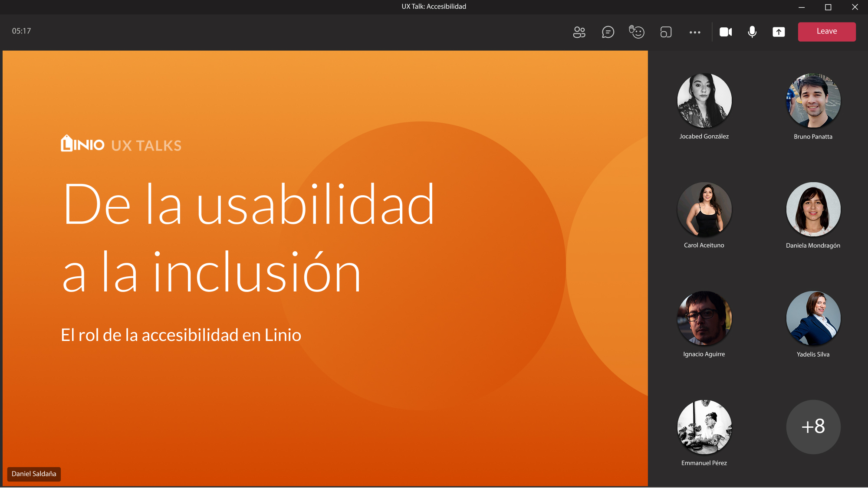Select Bruno Panatta's profile picture
868x488 pixels.
point(813,101)
